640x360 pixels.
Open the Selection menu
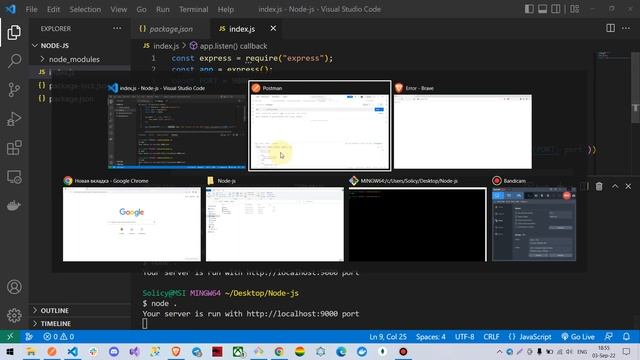(85, 9)
